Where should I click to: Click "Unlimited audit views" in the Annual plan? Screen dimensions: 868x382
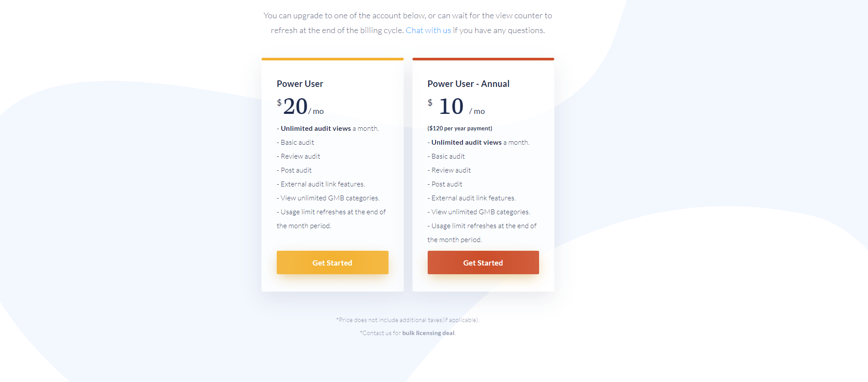point(466,143)
